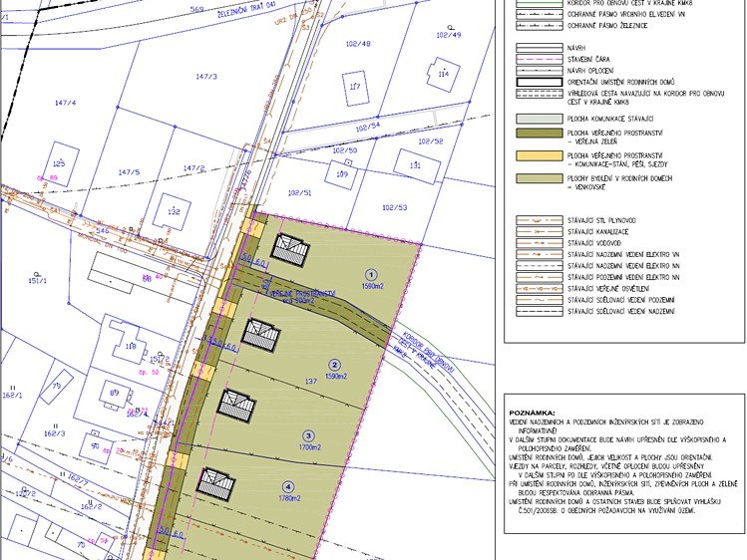The width and height of the screenshot is (747, 560).
Task: Click building number '117'
Action: 355,87
